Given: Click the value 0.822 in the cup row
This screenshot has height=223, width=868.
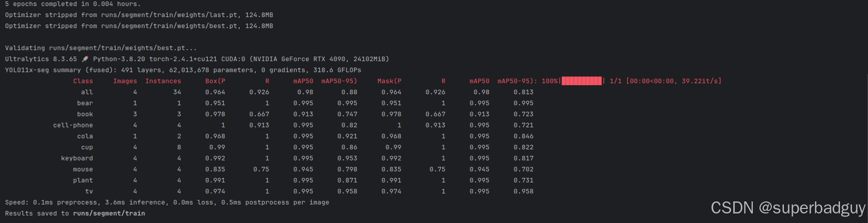Looking at the screenshot, I should tap(524, 147).
